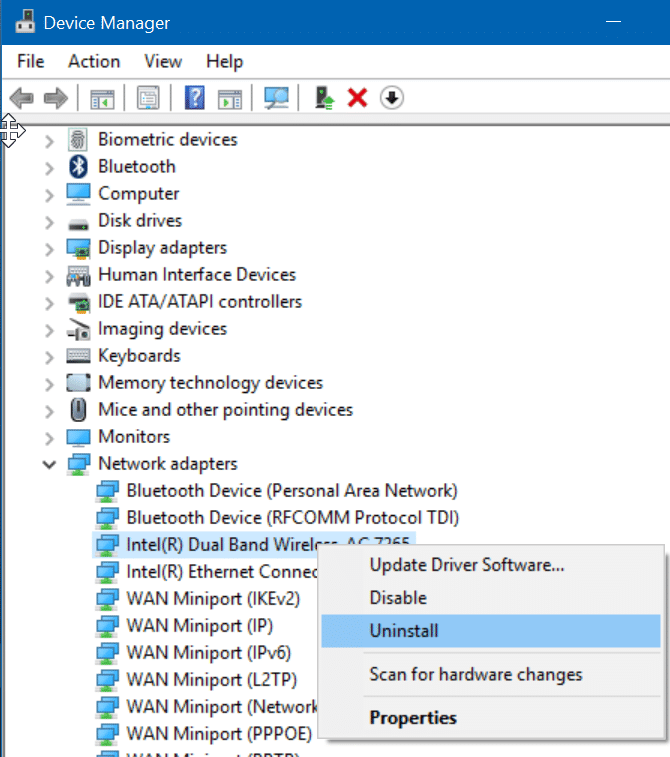The image size is (670, 757).
Task: Expand the Monitors node
Action: (49, 438)
